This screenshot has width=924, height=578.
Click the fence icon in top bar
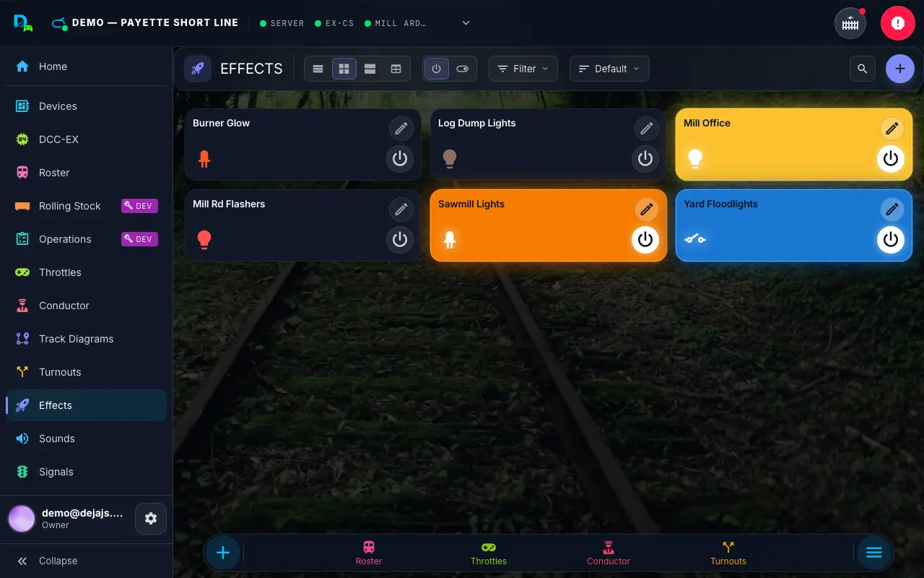[x=850, y=23]
